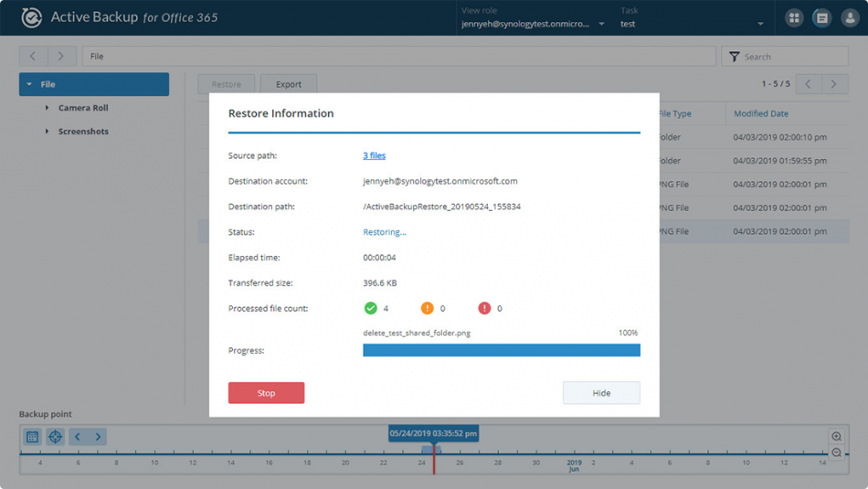Select Screenshots in the tree
This screenshot has width=868, height=489.
83,132
